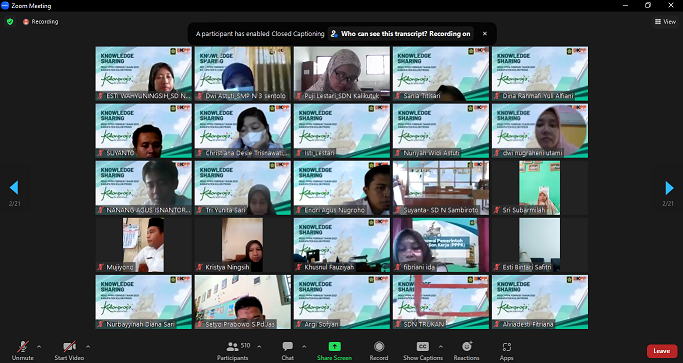Select Dina Rahmafi Yuli Afiani tile

pos(540,74)
